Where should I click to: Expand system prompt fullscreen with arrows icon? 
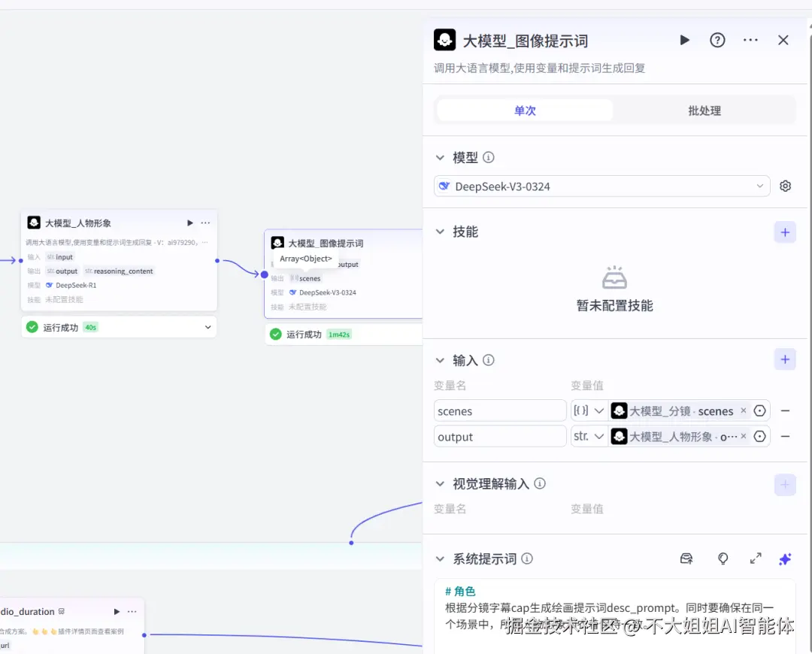755,559
